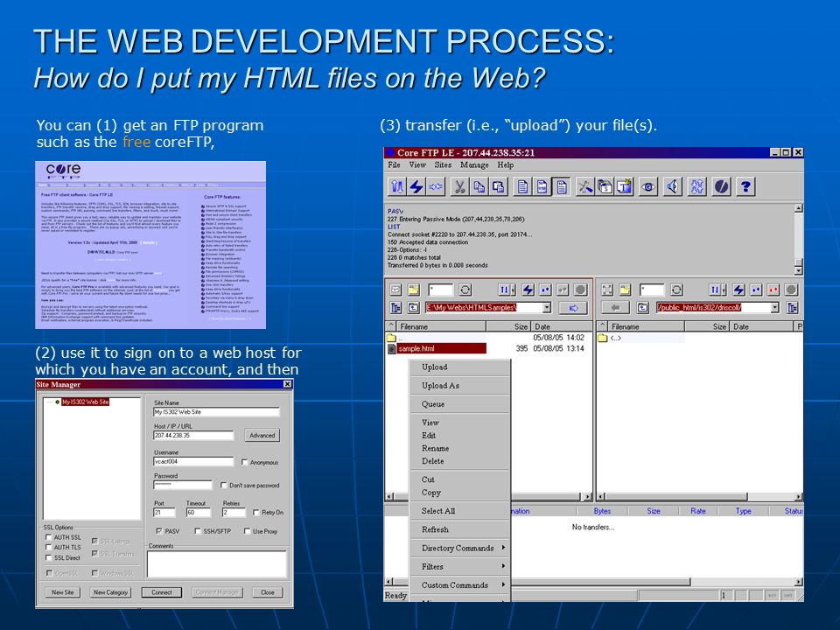Click the Cut scissors toolbar icon
The image size is (840, 630).
(x=459, y=186)
